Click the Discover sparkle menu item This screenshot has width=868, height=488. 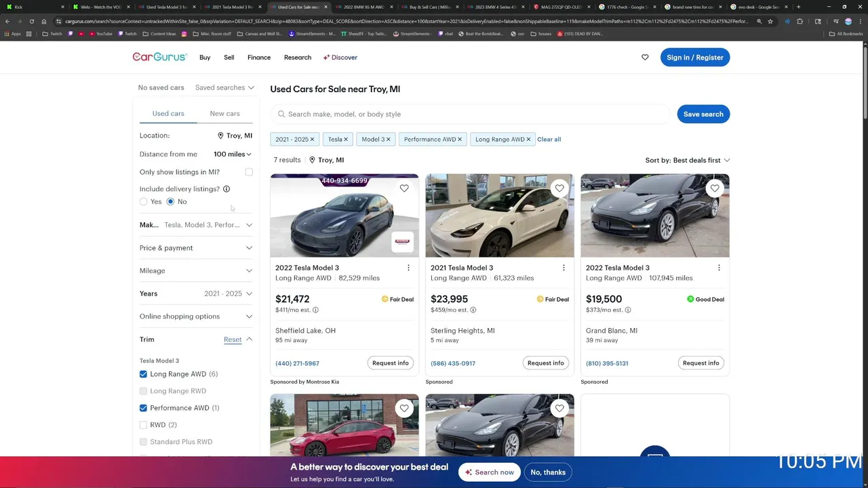340,58
